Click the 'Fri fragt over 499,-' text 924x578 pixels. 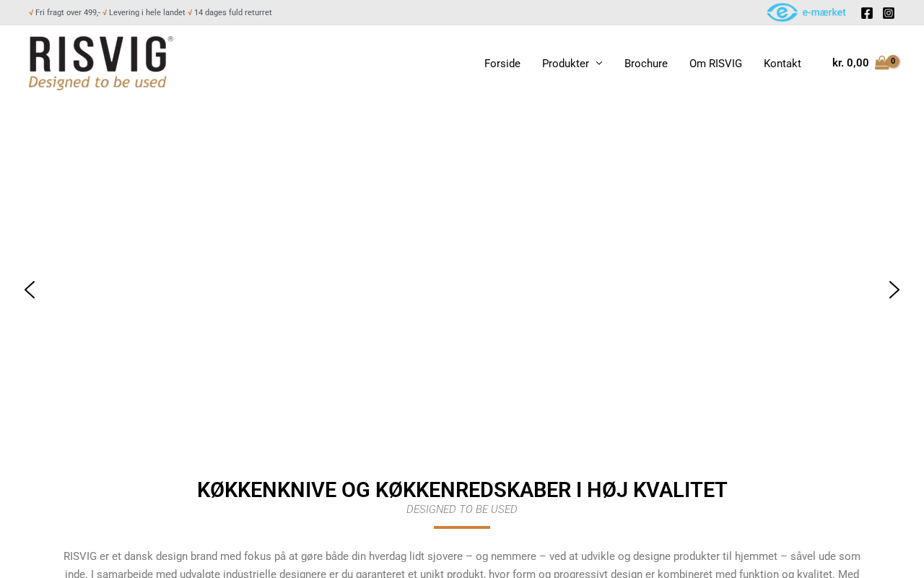[68, 13]
